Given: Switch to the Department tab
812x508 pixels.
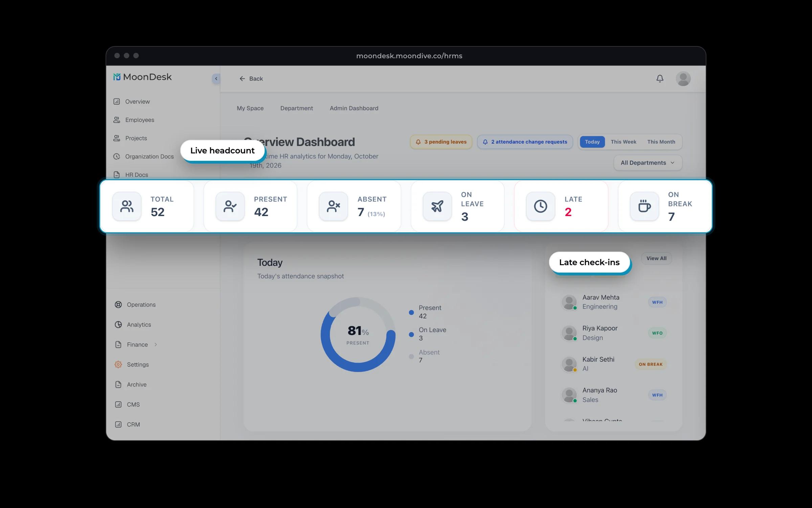Looking at the screenshot, I should click(x=297, y=108).
